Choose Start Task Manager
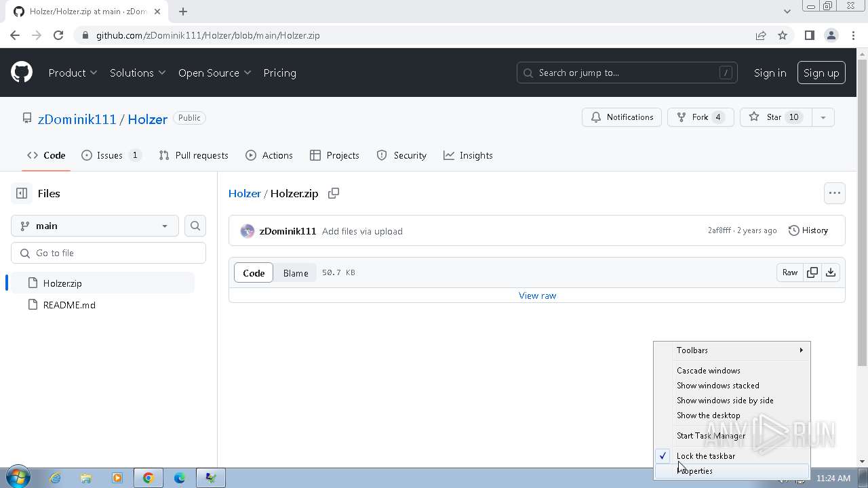Screen dimensions: 868x488 732,436
